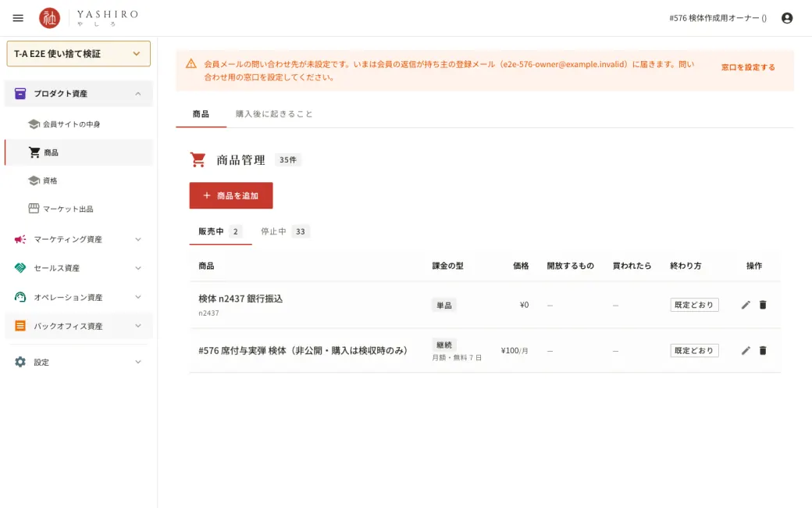
Task: Click the 月額・無料 7 日 subtext
Action: click(457, 358)
